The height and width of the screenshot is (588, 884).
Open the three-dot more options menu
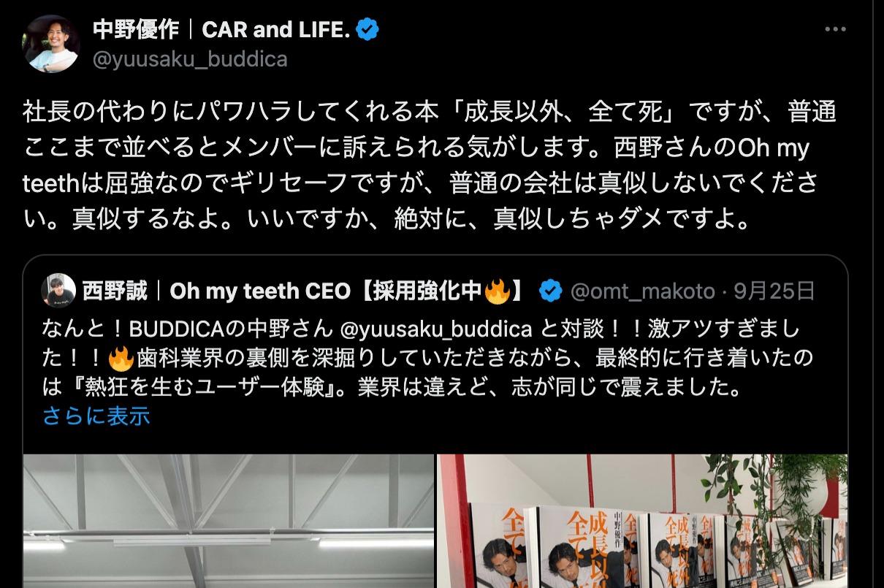point(835,30)
